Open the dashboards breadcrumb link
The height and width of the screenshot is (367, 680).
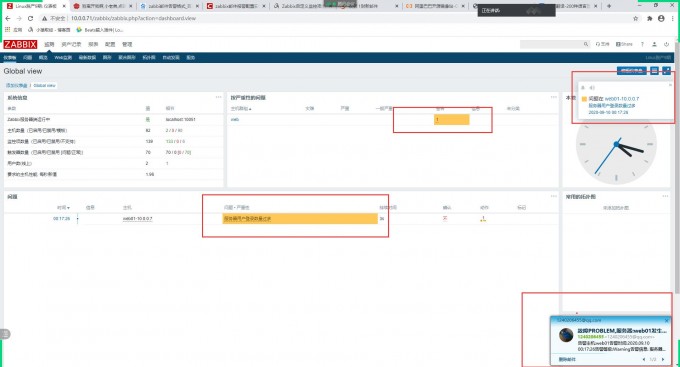(x=16, y=85)
